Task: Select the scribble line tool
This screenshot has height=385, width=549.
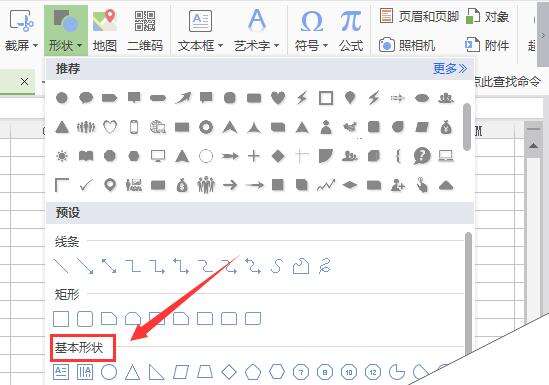Action: 325,266
